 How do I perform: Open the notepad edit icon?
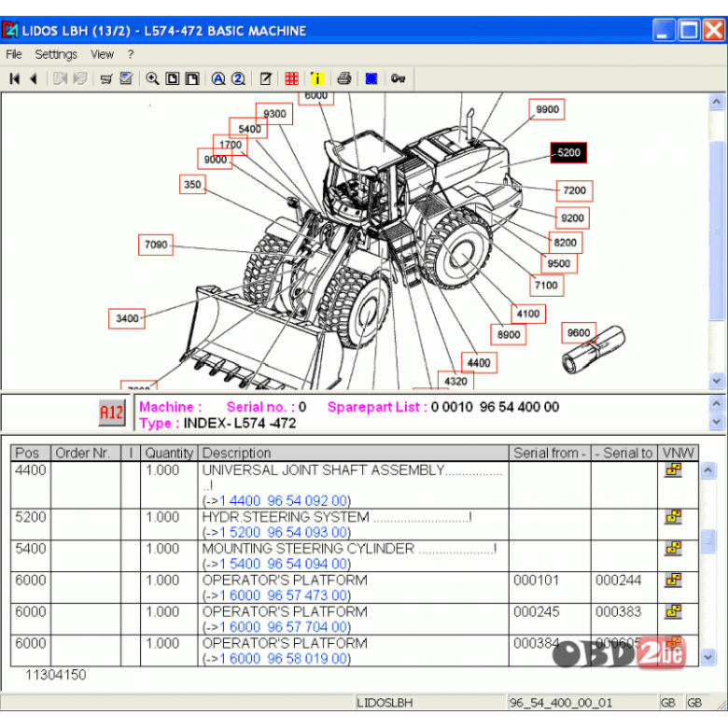click(x=266, y=79)
